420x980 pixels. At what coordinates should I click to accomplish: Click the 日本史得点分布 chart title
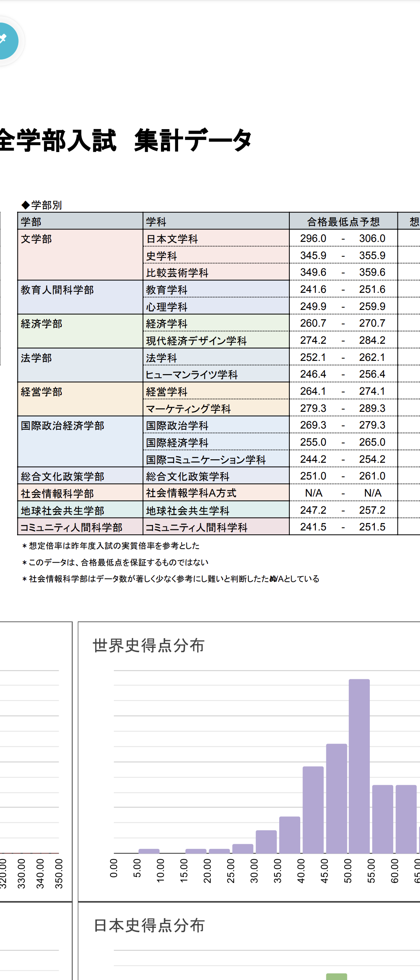tap(149, 926)
